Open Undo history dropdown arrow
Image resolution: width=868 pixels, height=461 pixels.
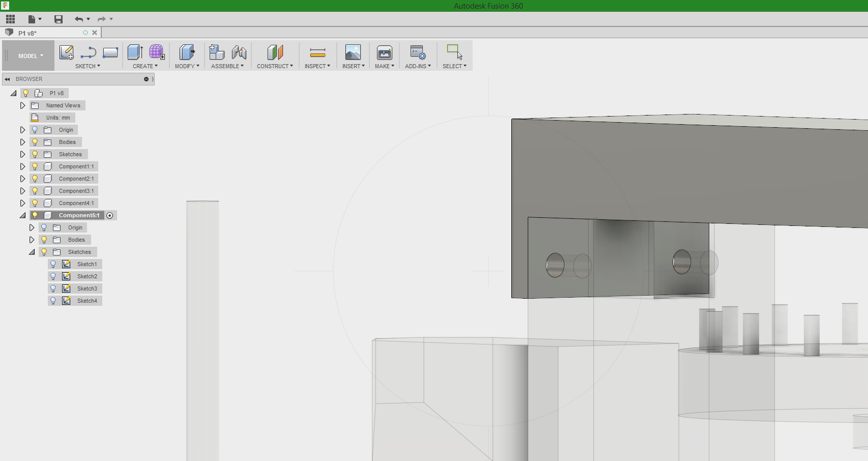point(89,19)
